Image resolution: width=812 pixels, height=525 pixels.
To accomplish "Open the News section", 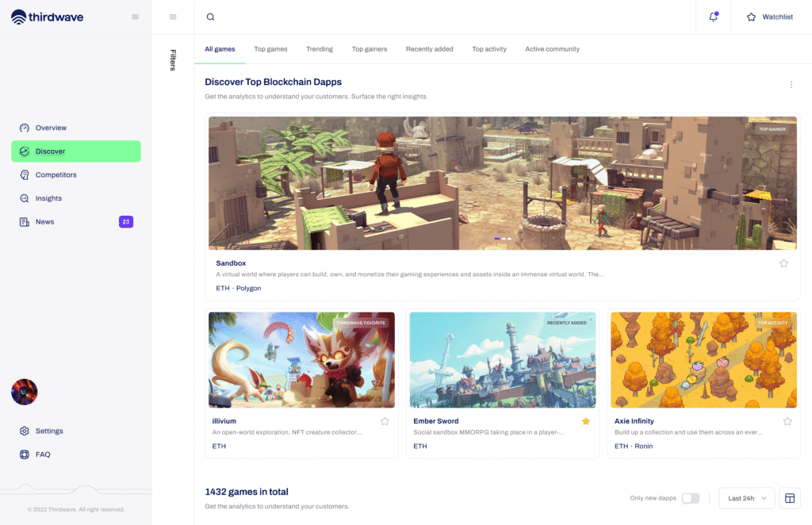I will 76,222.
